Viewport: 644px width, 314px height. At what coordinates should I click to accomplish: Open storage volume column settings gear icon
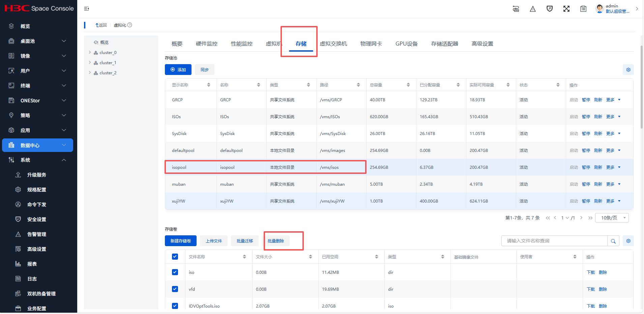(628, 241)
